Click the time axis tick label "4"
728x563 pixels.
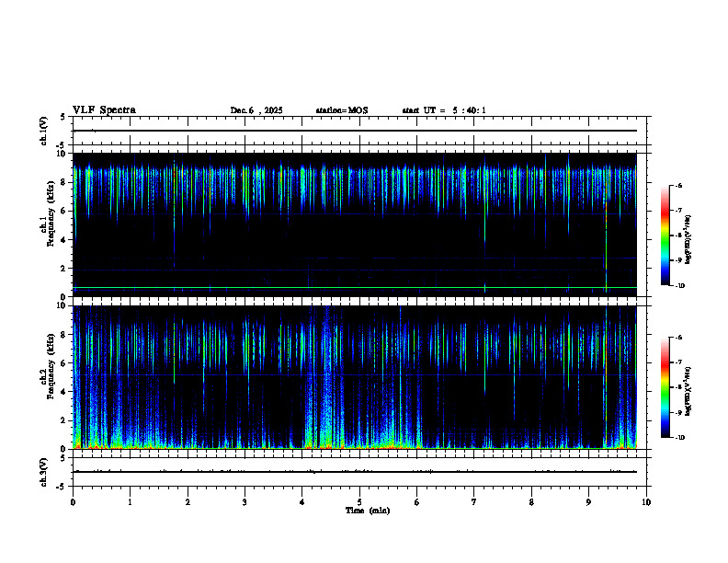tap(302, 502)
